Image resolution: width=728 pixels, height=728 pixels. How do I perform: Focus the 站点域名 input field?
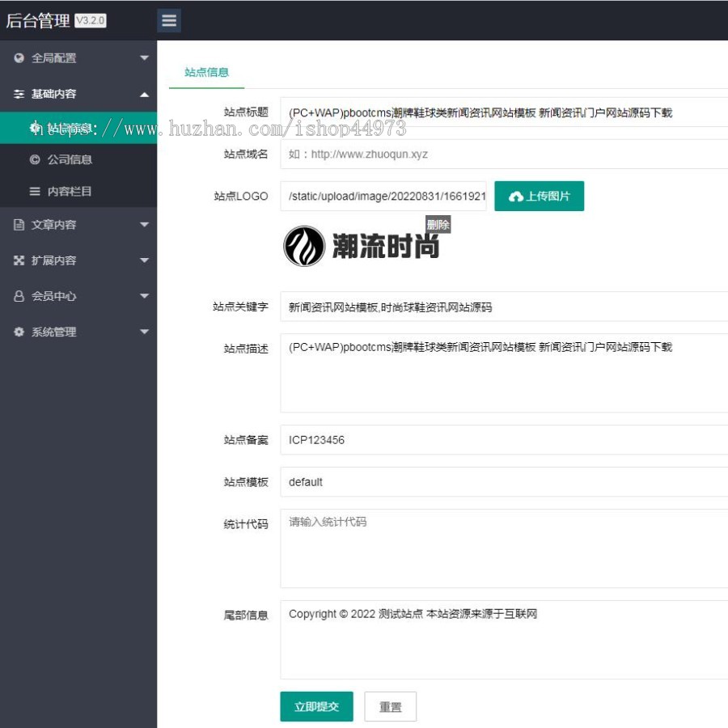click(504, 154)
